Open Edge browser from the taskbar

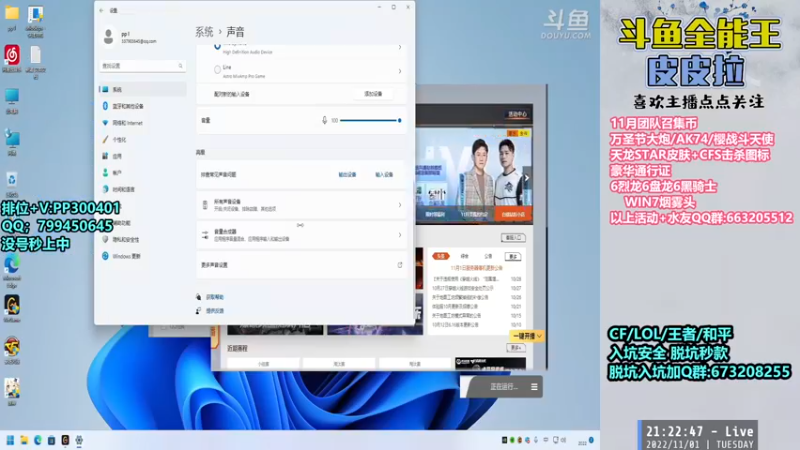[38, 440]
